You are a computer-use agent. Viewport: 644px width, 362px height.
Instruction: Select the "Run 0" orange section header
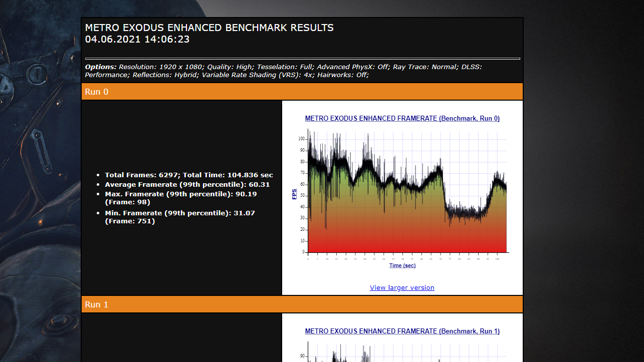tap(302, 92)
